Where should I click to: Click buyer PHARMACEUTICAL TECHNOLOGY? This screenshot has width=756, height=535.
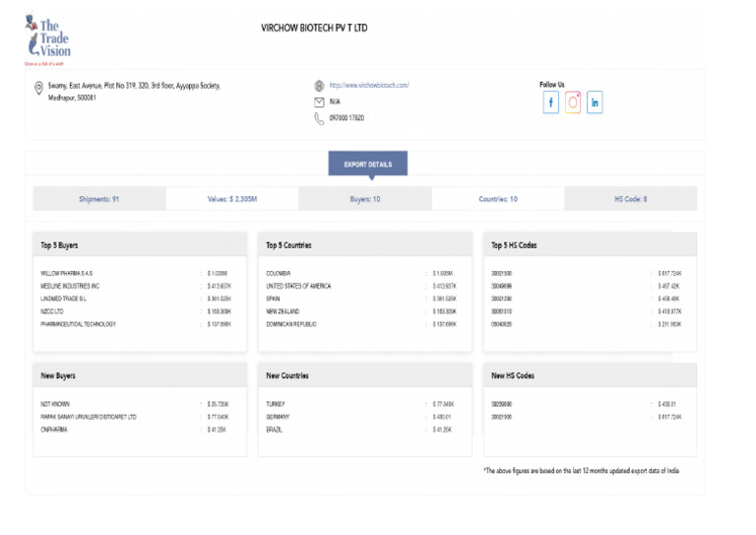[x=78, y=324]
